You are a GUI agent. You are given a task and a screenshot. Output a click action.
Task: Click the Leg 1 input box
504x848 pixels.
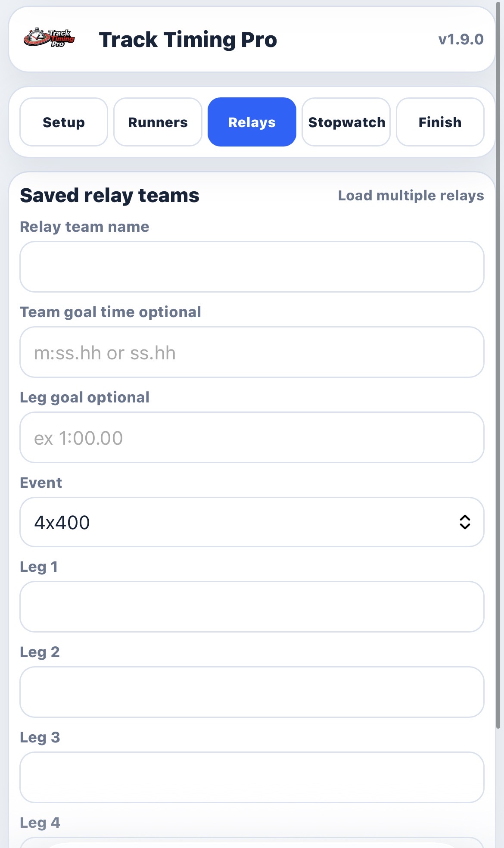click(x=252, y=607)
